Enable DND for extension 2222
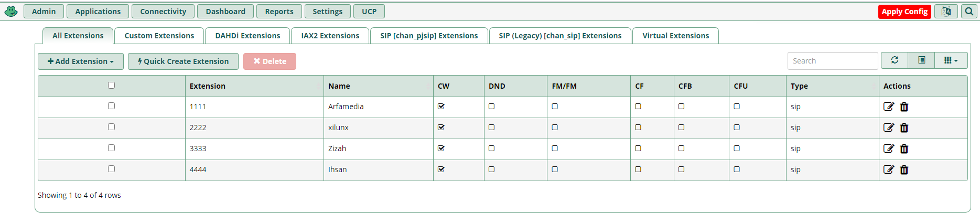The width and height of the screenshot is (980, 222). pos(491,127)
